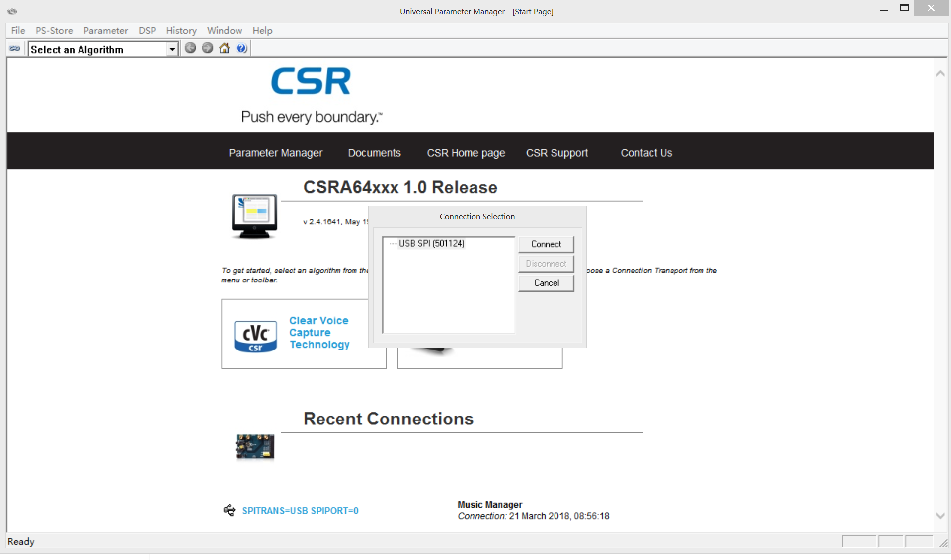The height and width of the screenshot is (560, 951).
Task: Click the USB icon beside SPITRANS link
Action: [x=229, y=510]
